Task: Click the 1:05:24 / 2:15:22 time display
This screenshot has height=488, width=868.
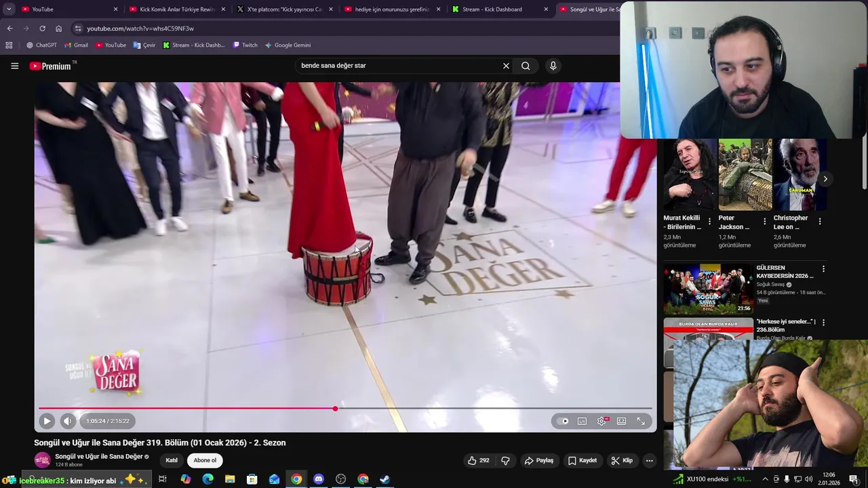Action: point(108,421)
